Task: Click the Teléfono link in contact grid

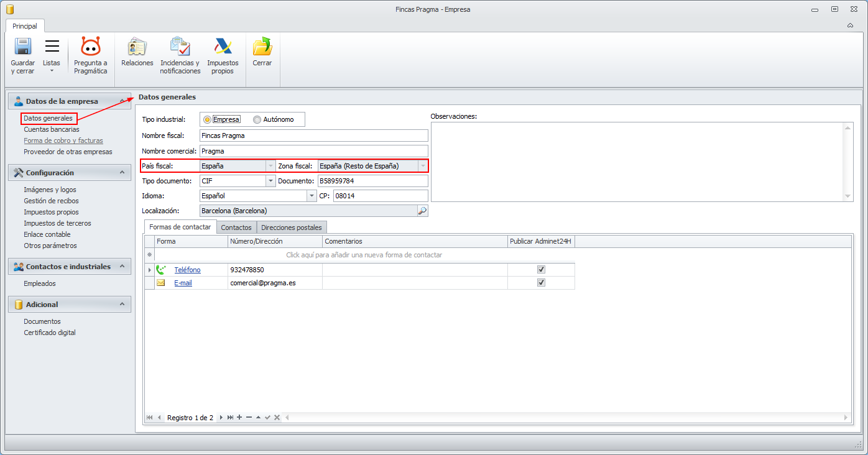Action: pyautogui.click(x=187, y=270)
